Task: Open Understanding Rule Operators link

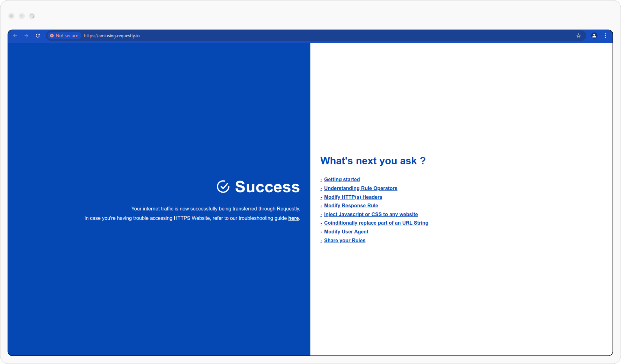Action: pyautogui.click(x=360, y=188)
